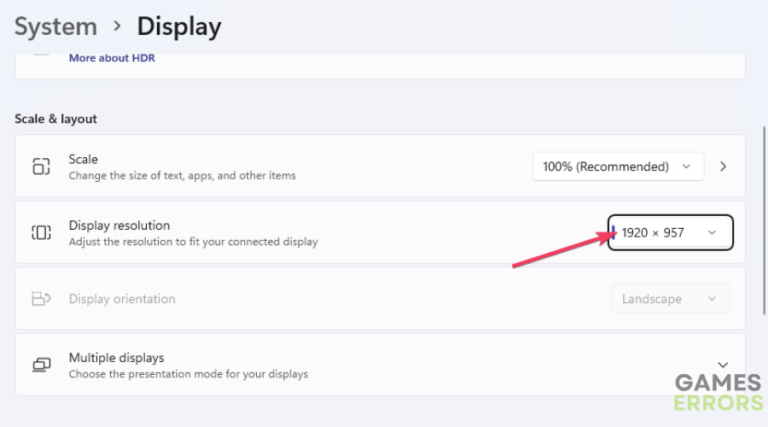Click the Multiple displays icon
Image resolution: width=768 pixels, height=427 pixels.
point(41,365)
